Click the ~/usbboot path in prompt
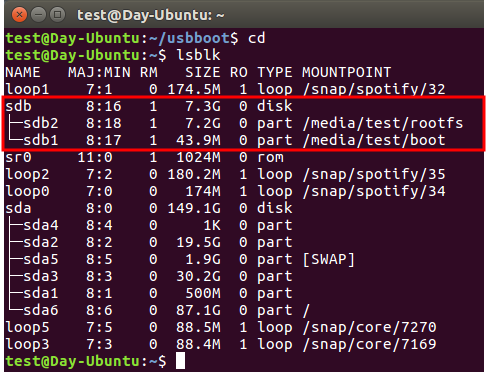The width and height of the screenshot is (487, 373). (189, 38)
